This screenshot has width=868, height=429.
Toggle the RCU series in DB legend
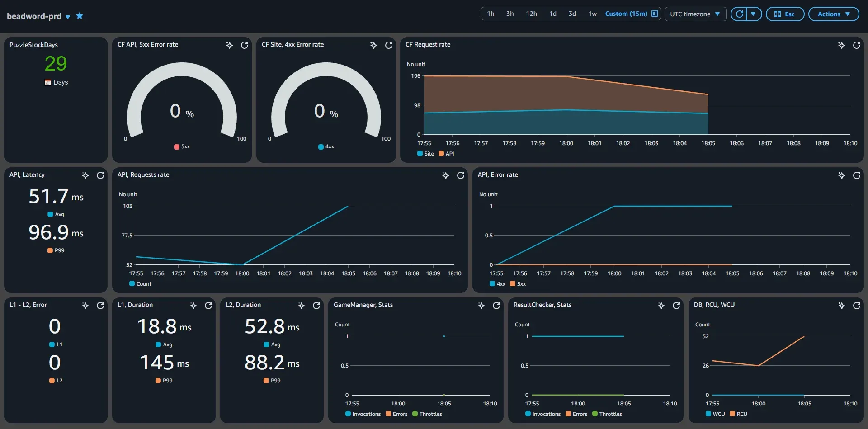[x=738, y=414]
